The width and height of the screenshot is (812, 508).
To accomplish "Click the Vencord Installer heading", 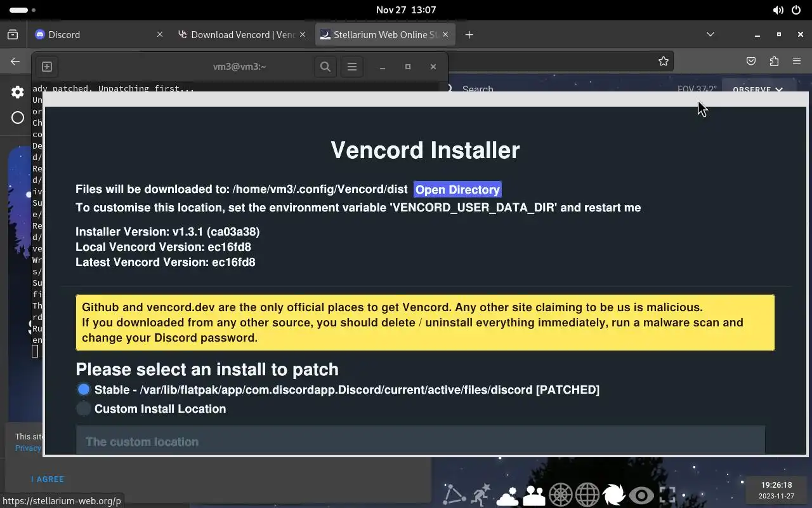I will click(425, 150).
